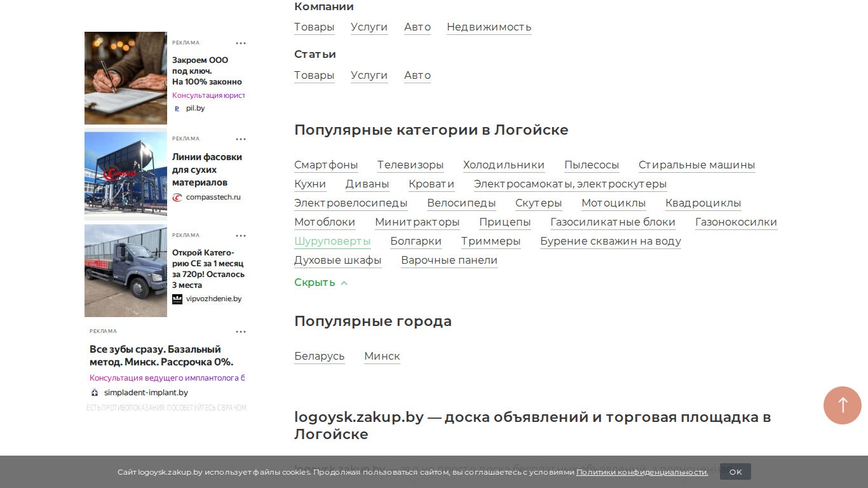Open the 'Закроем ООО под ключ' ad title
The height and width of the screenshot is (488, 868).
207,71
